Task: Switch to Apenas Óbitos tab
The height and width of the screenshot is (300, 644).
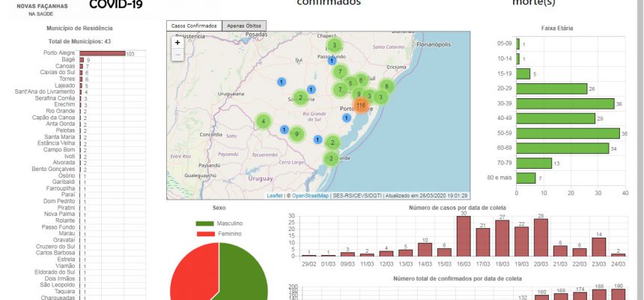Action: tap(244, 25)
